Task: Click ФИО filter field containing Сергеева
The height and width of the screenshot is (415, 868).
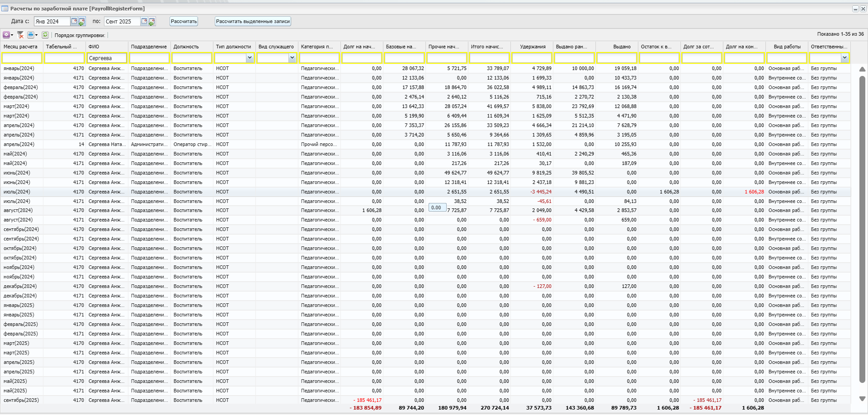Action: click(x=107, y=58)
